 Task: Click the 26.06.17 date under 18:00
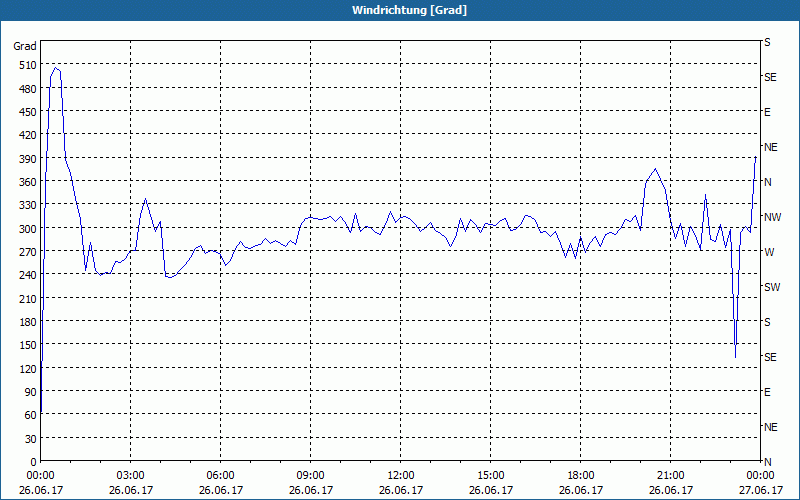click(581, 490)
